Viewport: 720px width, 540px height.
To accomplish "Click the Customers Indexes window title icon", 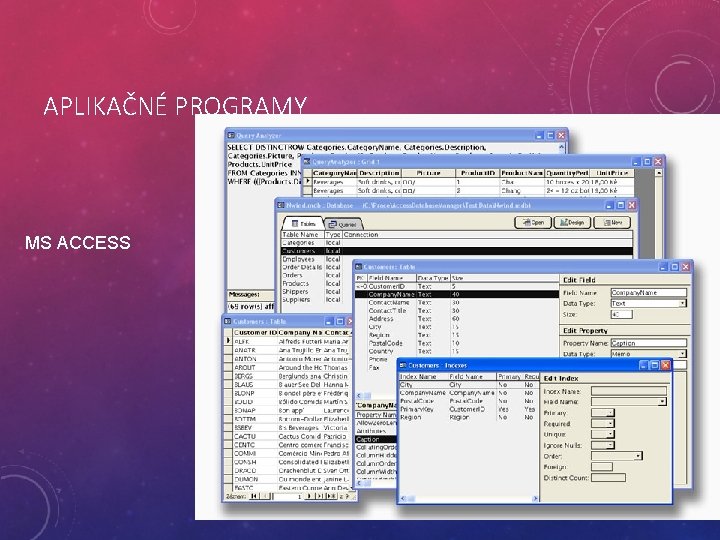I will (x=403, y=365).
